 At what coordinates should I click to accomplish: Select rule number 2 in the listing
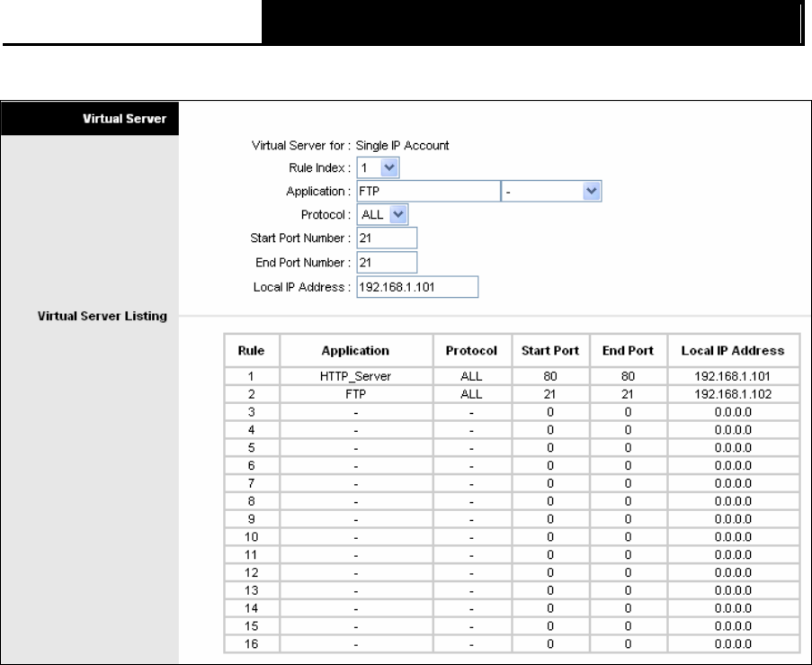click(x=251, y=394)
